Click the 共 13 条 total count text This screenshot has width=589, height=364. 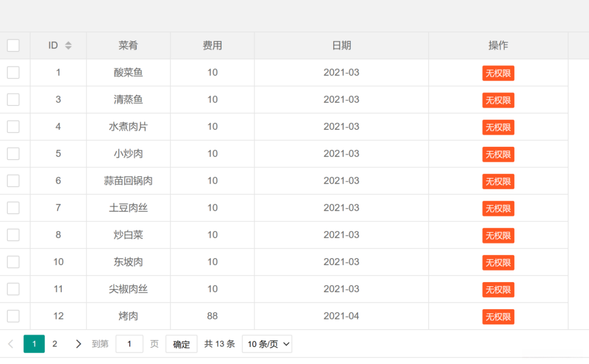click(x=220, y=344)
